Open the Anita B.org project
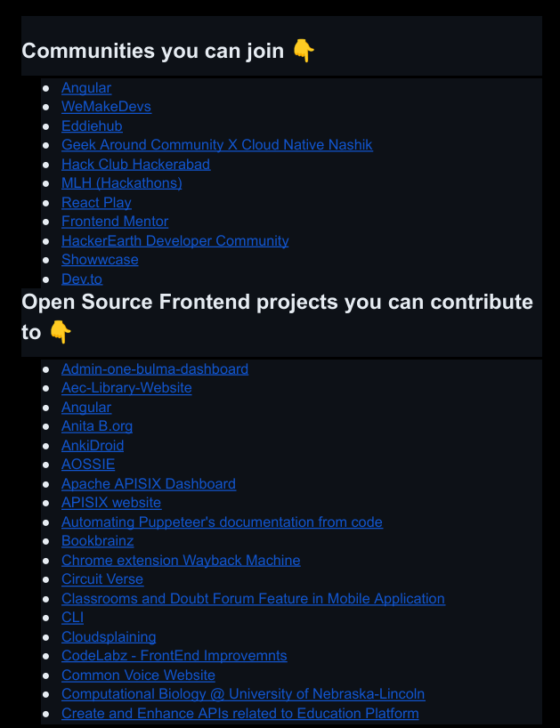Image resolution: width=560 pixels, height=728 pixels. [x=96, y=426]
